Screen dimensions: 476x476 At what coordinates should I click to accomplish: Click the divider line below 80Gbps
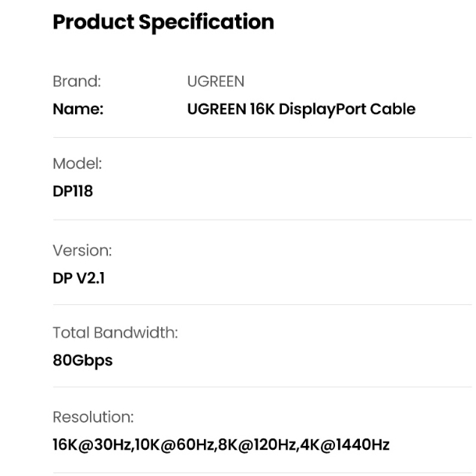click(262, 387)
